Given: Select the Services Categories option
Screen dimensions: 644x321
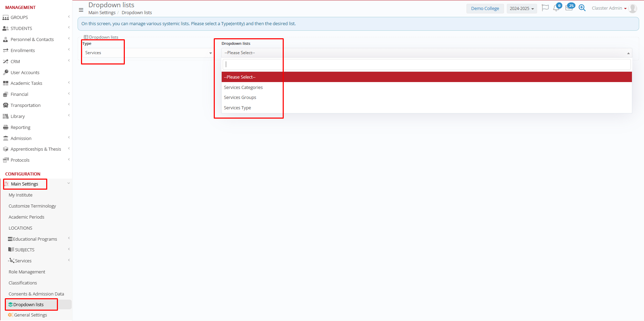Looking at the screenshot, I should (243, 88).
